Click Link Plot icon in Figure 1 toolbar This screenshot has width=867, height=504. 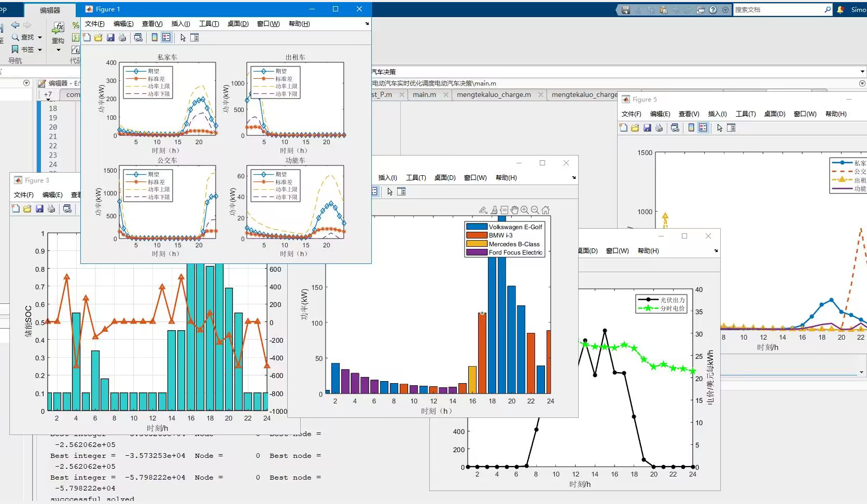138,37
